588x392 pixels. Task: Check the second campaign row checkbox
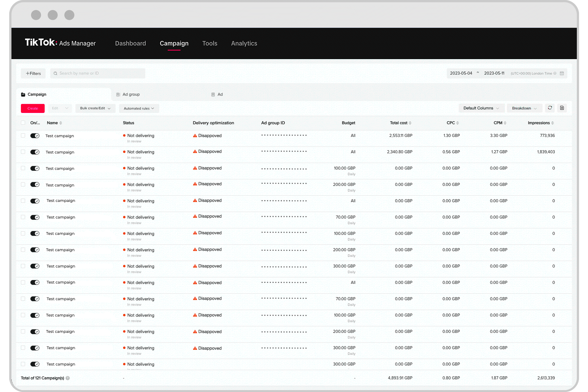tap(23, 152)
